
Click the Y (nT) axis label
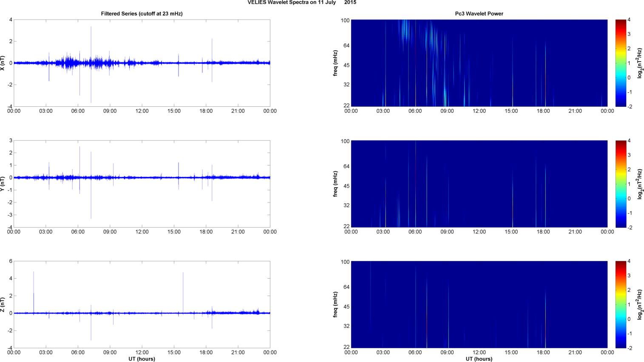pos(3,184)
